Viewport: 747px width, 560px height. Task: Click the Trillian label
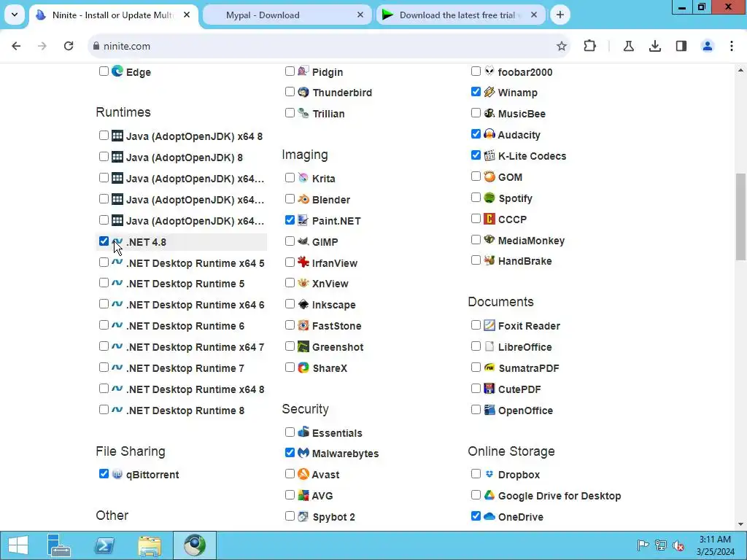point(328,114)
